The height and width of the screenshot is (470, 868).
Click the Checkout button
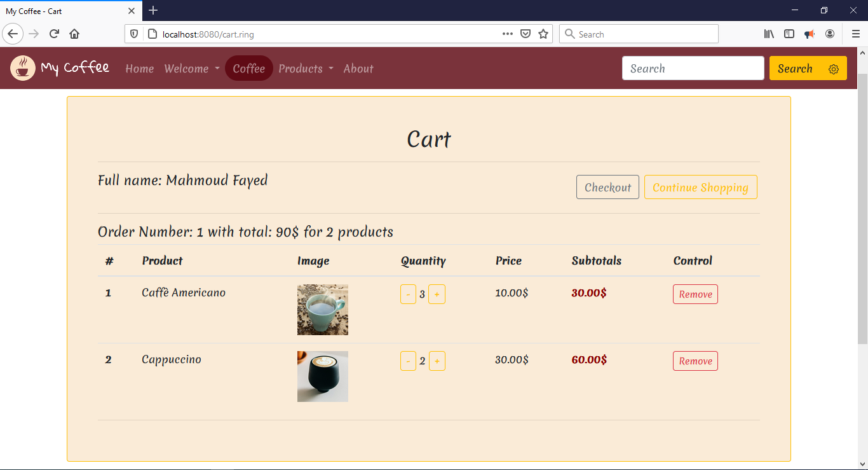point(607,186)
